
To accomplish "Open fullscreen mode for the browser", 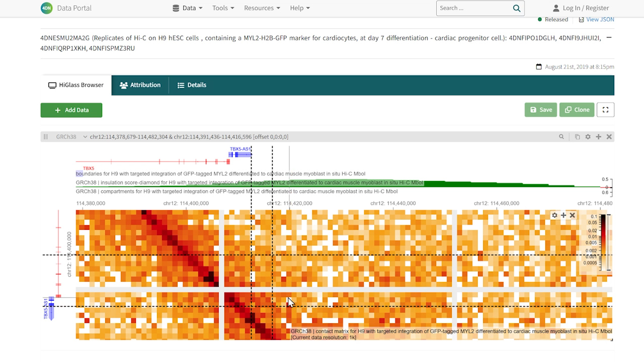I will (x=605, y=110).
